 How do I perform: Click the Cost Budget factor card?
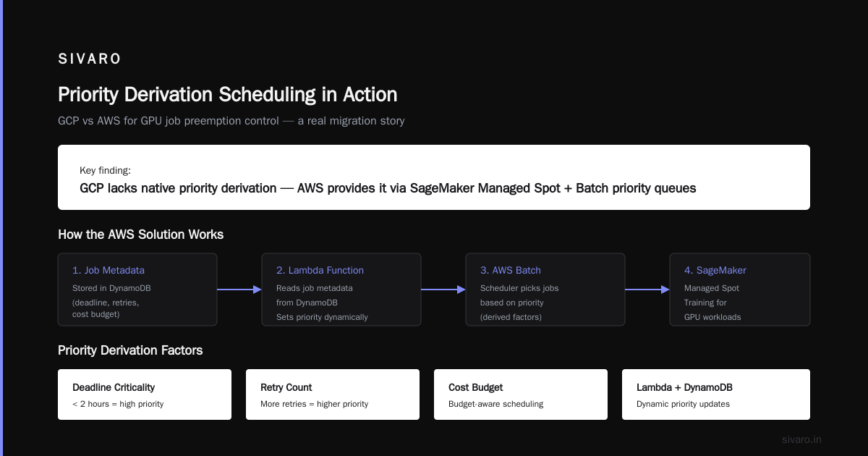521,394
